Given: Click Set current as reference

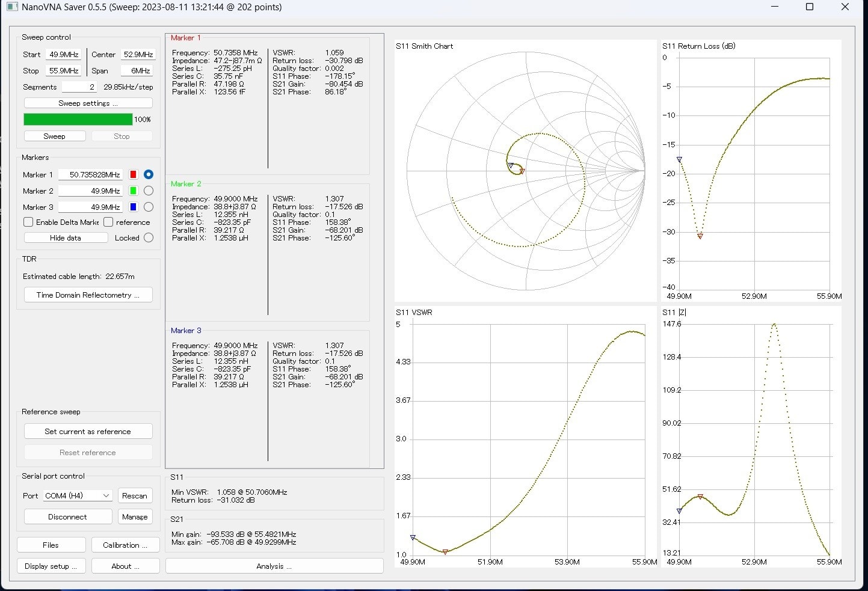Looking at the screenshot, I should [x=88, y=432].
